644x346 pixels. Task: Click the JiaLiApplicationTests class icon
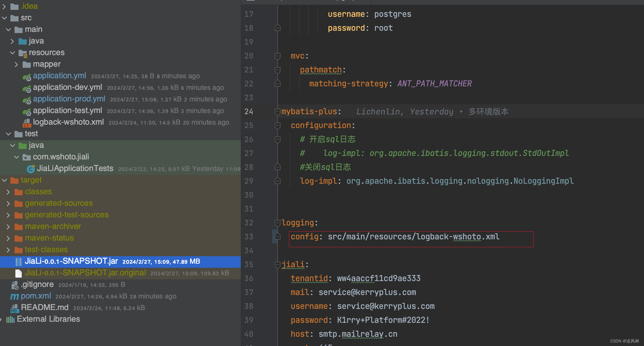[30, 169]
